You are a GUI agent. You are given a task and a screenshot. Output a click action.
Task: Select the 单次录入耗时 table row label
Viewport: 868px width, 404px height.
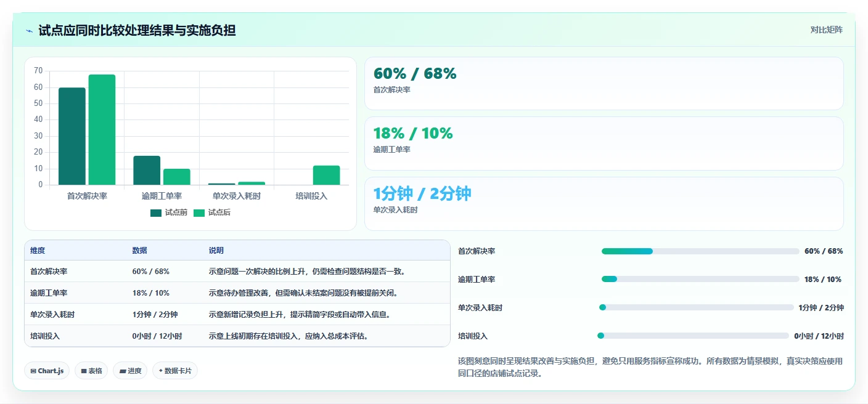(x=52, y=315)
